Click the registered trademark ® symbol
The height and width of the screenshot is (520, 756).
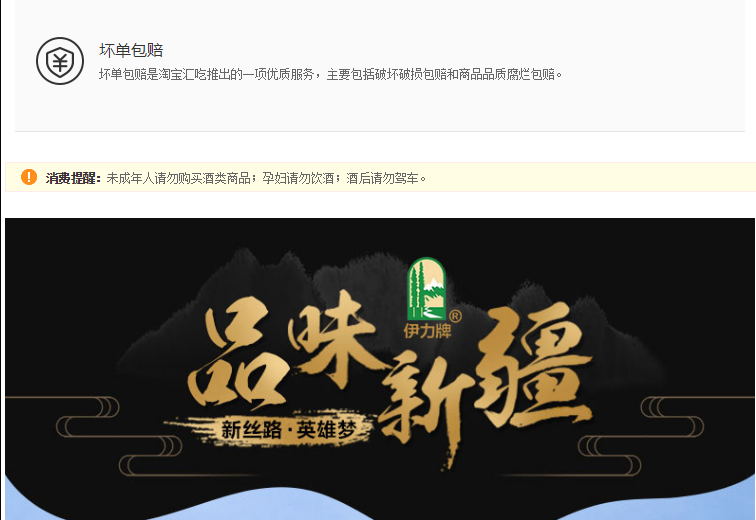pyautogui.click(x=455, y=316)
